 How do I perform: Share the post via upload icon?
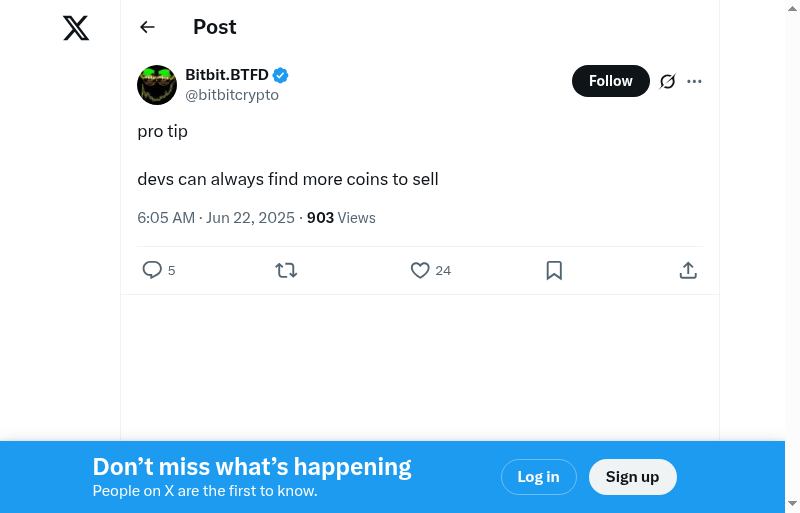[x=688, y=270]
